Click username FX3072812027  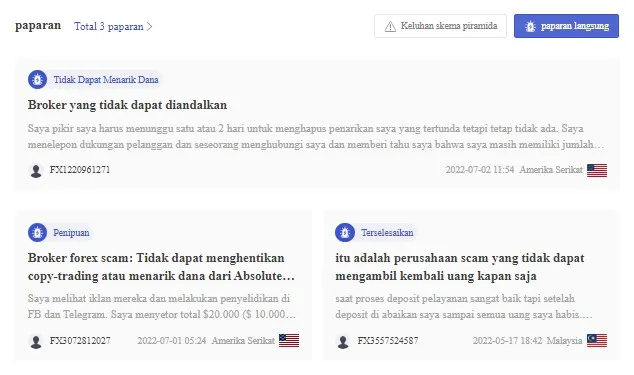click(80, 341)
